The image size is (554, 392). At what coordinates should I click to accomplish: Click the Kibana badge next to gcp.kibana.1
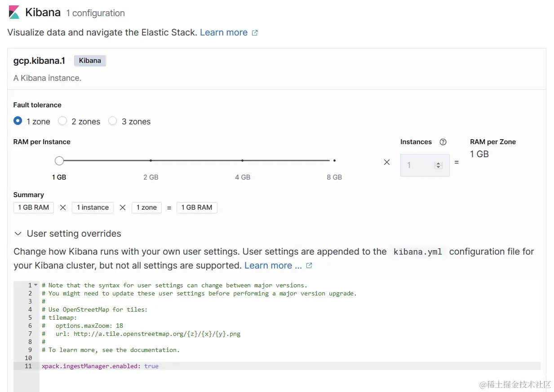coord(90,61)
